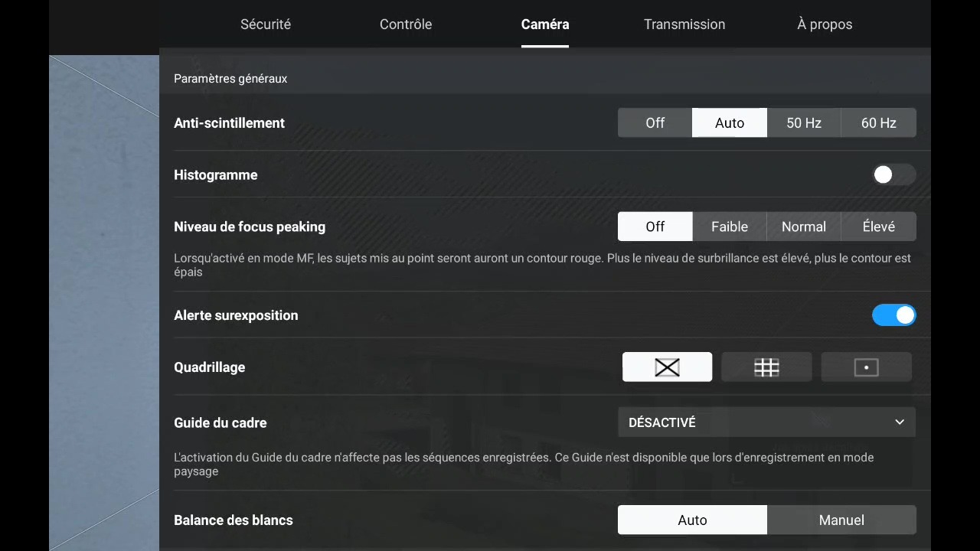Set focus peaking to Normal
980x551 pixels.
coord(804,227)
